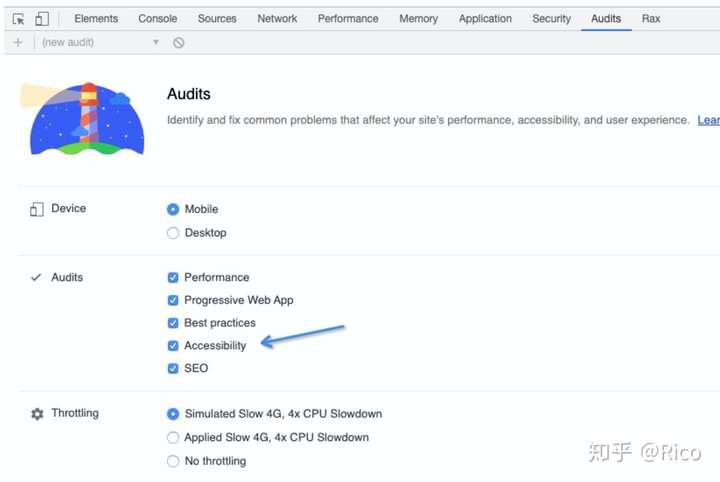
Task: Uncheck the Performance audit checkbox
Action: click(173, 277)
